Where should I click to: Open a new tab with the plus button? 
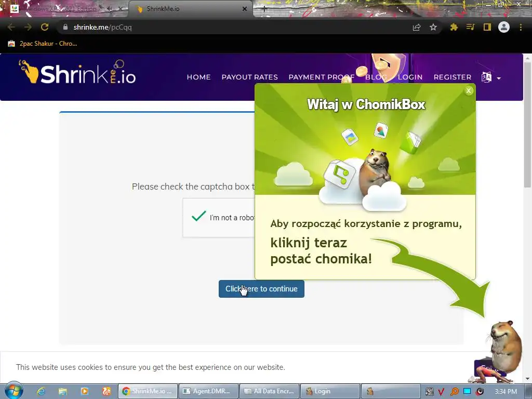tap(264, 9)
